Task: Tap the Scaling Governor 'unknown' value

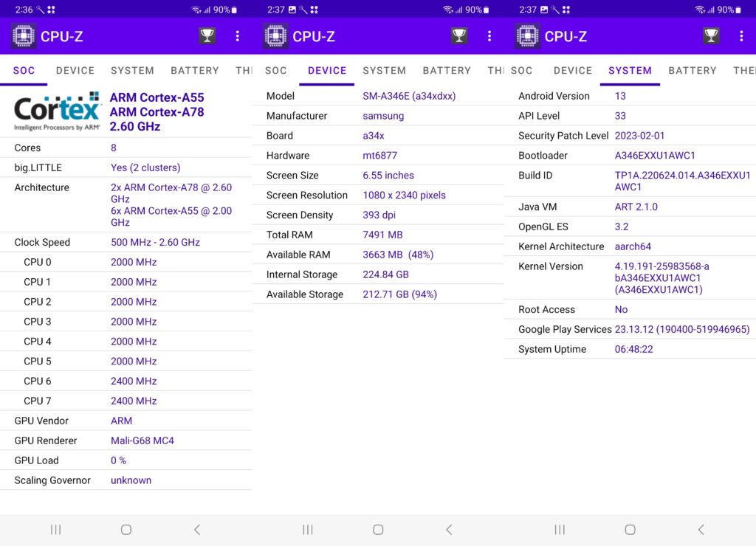Action: 131,480
